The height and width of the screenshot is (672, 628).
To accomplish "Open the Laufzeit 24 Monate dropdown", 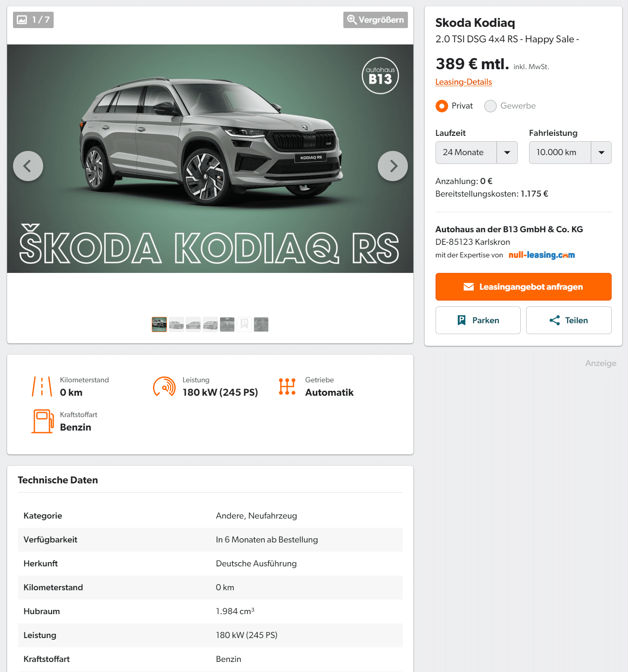I will [x=476, y=153].
